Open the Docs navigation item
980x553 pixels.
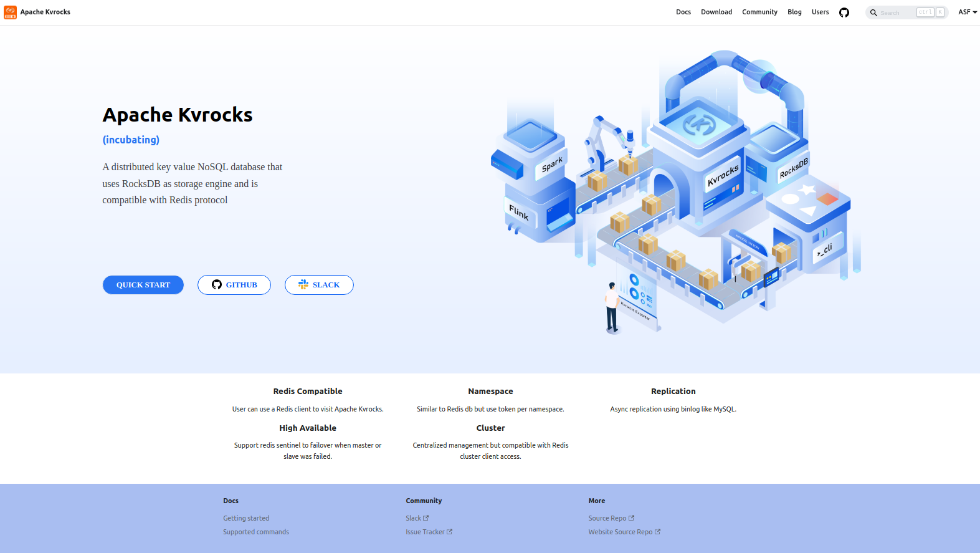click(683, 12)
